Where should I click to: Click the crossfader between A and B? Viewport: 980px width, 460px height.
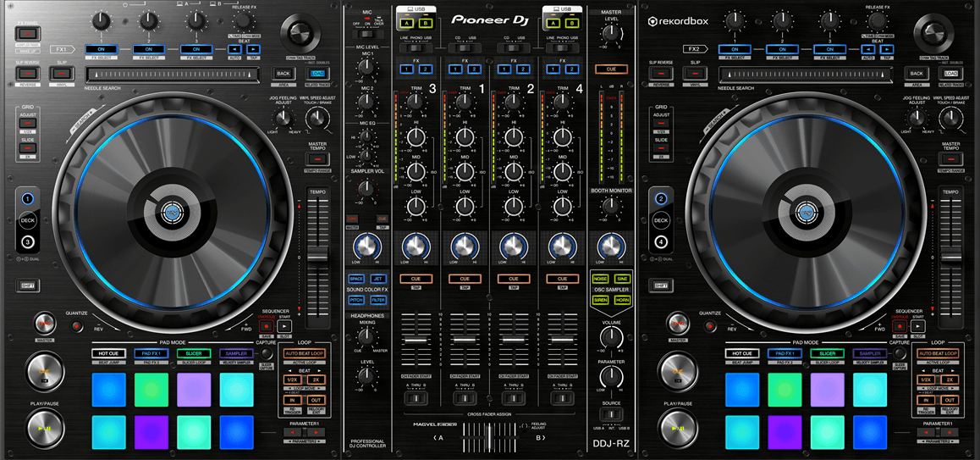(488, 437)
